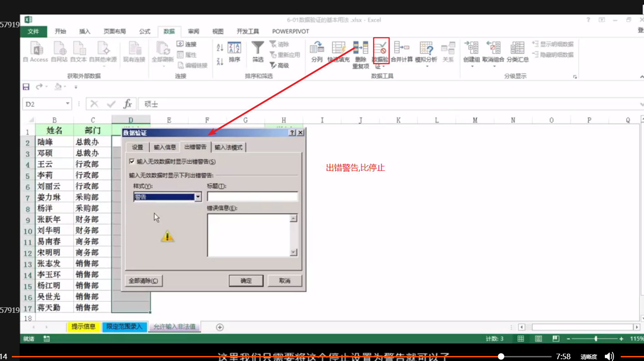This screenshot has height=361, width=644.
Task: Click the video volume speaker icon
Action: [x=609, y=356]
